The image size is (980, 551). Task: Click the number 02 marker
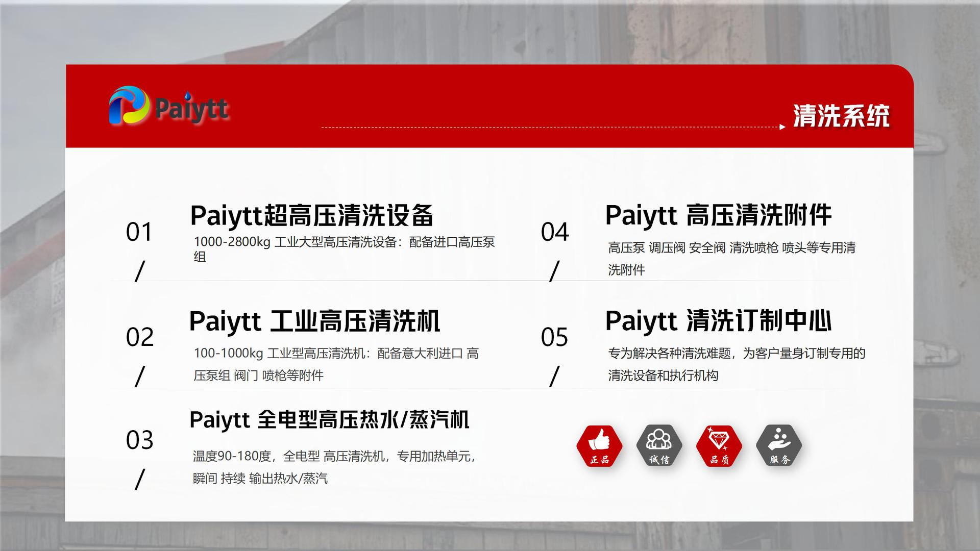[x=139, y=338]
